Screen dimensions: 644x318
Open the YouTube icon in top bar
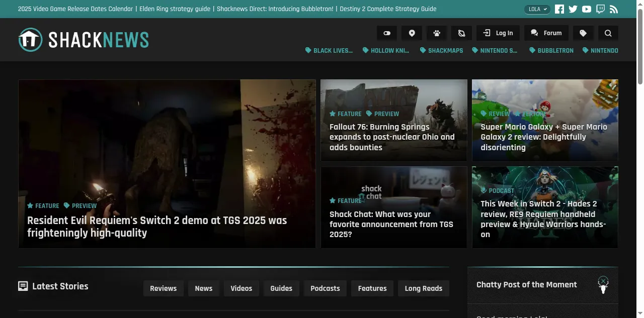pyautogui.click(x=587, y=9)
